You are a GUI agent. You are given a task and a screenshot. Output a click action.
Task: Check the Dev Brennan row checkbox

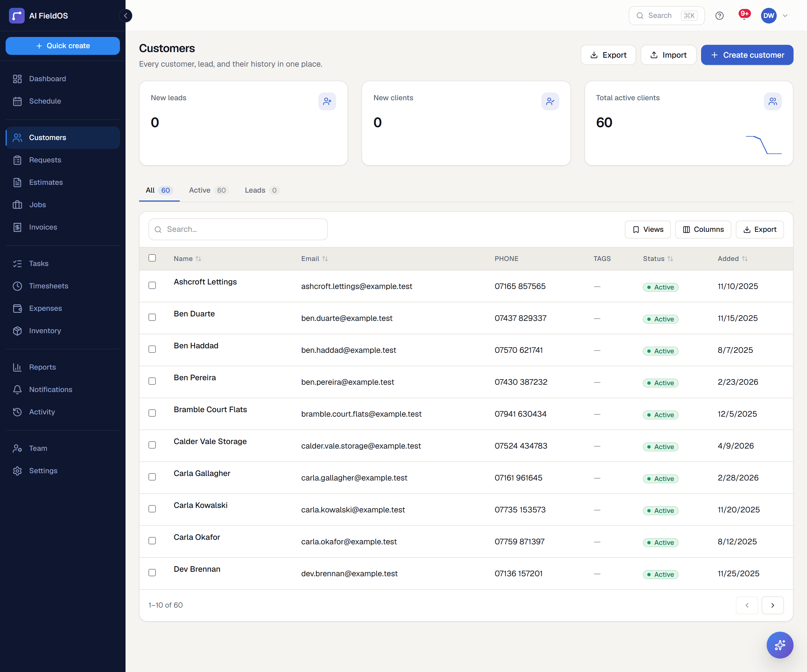(x=152, y=573)
